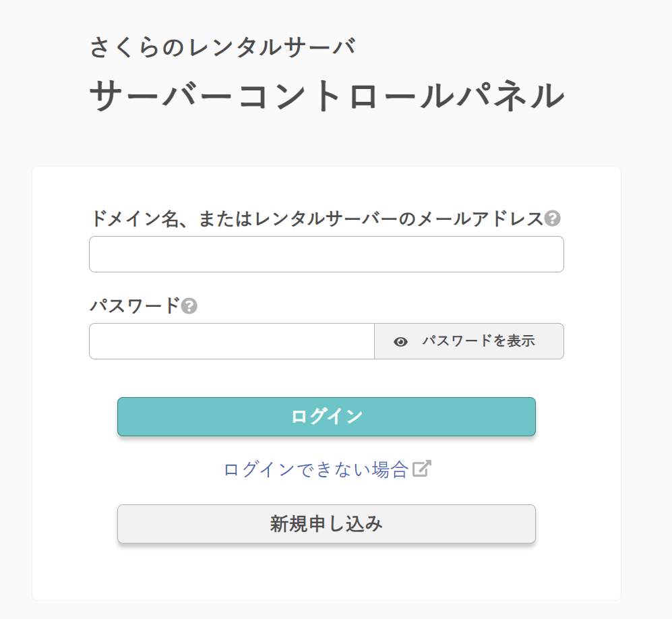
Task: Start new application via 新規申し込み
Action: [326, 524]
